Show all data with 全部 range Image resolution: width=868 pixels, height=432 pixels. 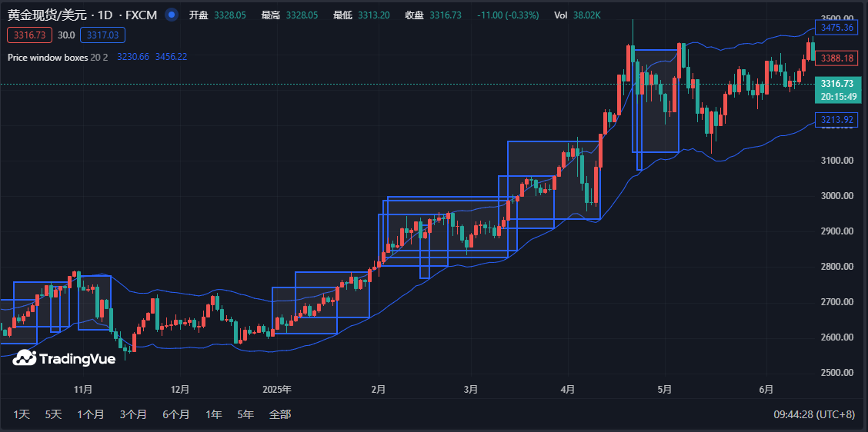[280, 414]
